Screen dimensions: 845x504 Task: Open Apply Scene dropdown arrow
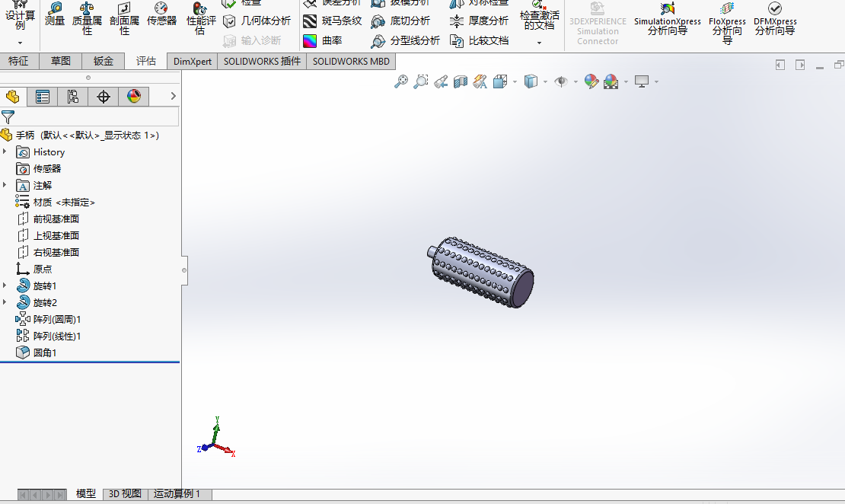pos(626,82)
